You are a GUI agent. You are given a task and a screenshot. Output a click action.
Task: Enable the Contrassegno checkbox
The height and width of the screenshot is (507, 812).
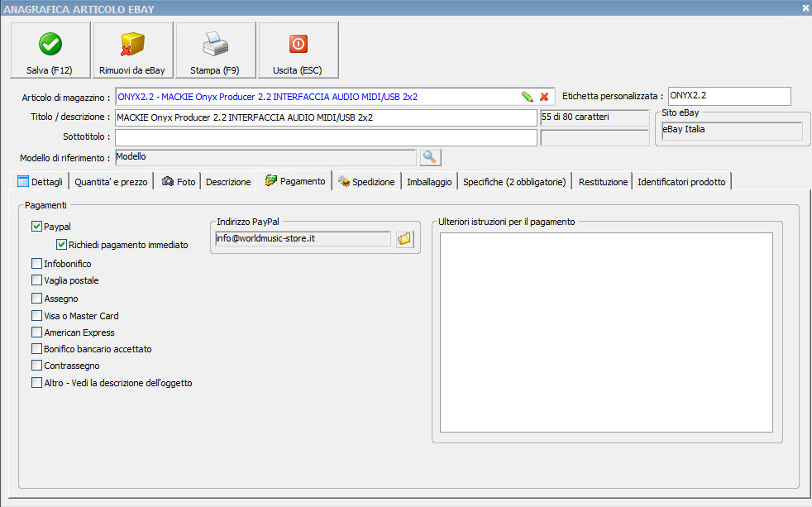click(x=36, y=365)
